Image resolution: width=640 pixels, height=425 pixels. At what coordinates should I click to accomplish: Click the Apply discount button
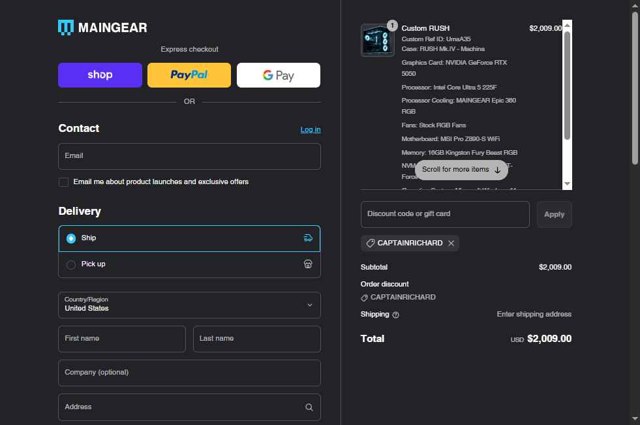(554, 214)
